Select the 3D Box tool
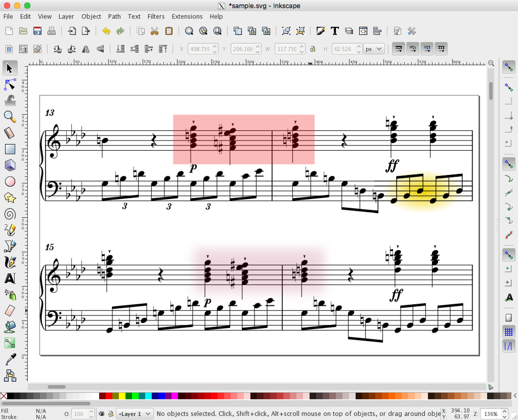This screenshot has height=420, width=518. 10,165
